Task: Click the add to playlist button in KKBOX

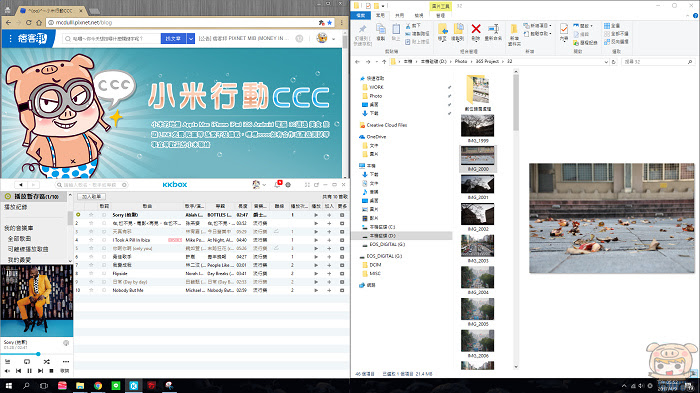Action: (x=92, y=196)
